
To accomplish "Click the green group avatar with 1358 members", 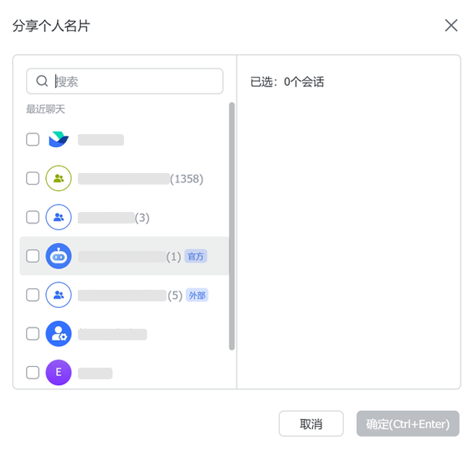I will (58, 178).
